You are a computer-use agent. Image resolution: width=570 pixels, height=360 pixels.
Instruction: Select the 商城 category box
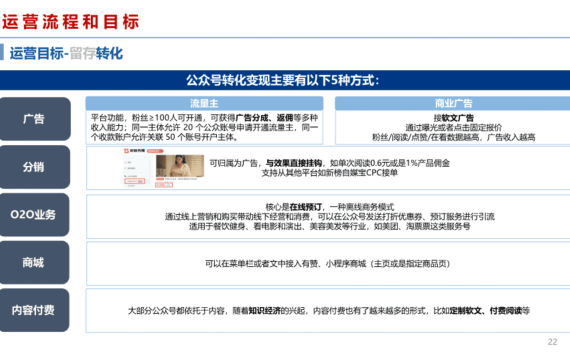(x=34, y=262)
